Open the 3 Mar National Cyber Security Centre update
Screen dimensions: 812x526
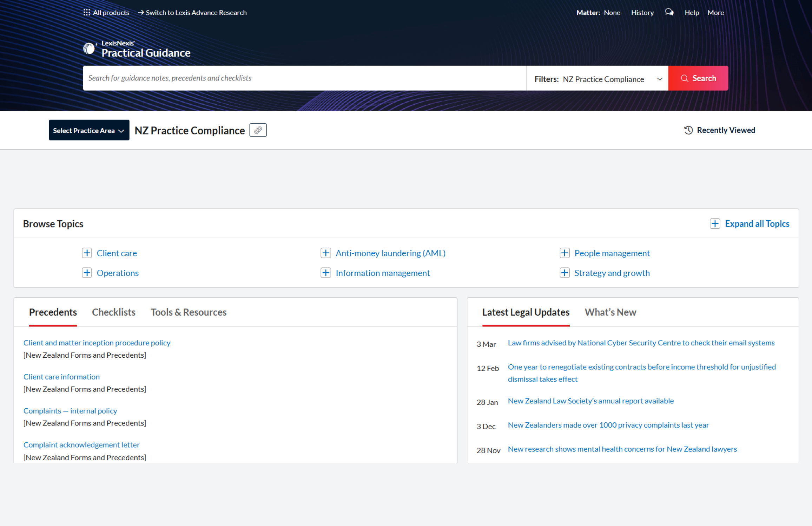point(641,343)
